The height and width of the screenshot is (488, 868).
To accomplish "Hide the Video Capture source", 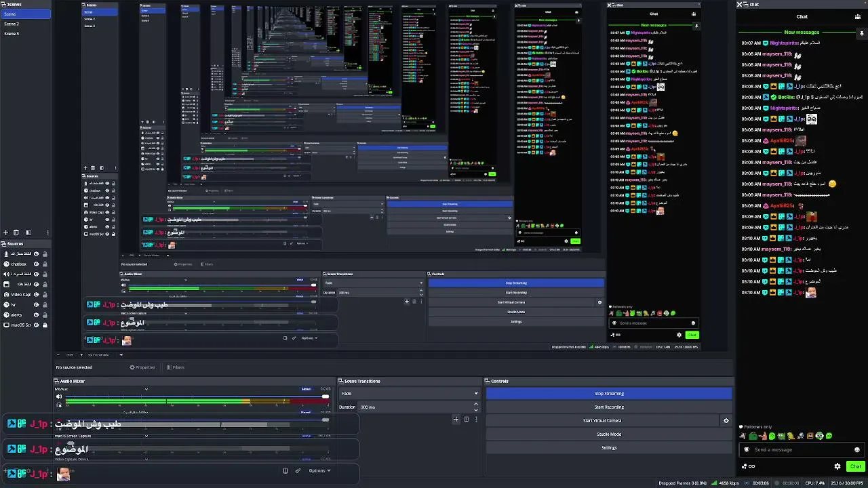I will (36, 294).
